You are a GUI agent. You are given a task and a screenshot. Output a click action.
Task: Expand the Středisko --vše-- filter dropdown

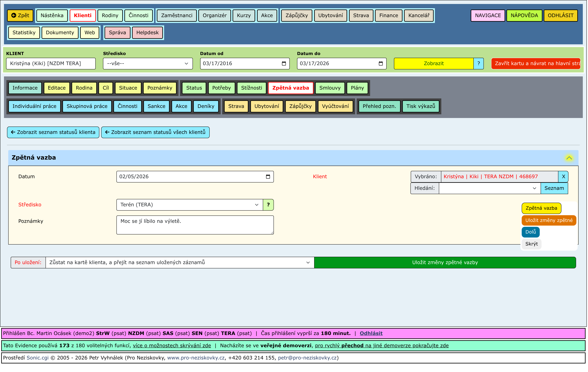[148, 64]
